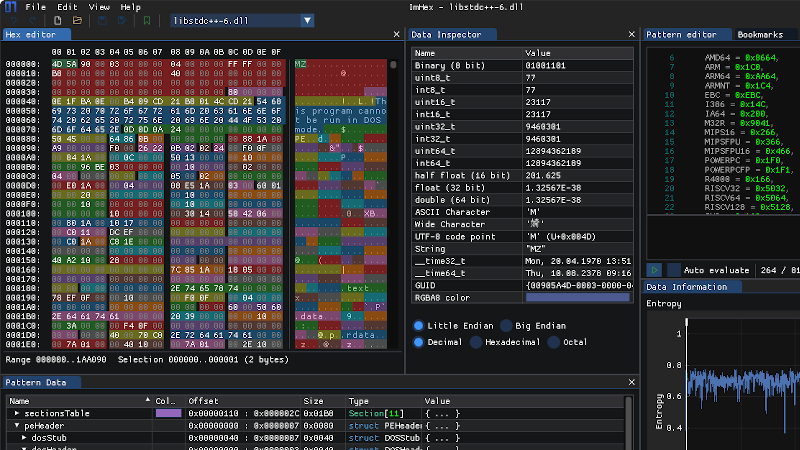Run the pattern with the play icon
Viewport: 800px width, 450px height.
tap(654, 270)
